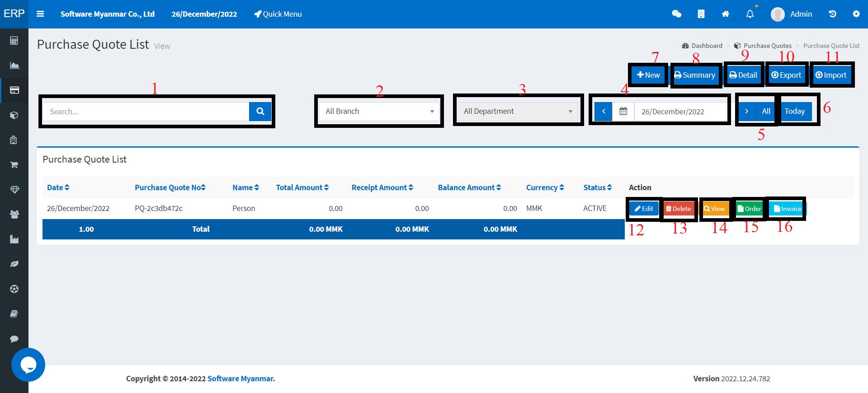Export the purchase quote list
This screenshot has height=393, width=868.
pos(786,75)
